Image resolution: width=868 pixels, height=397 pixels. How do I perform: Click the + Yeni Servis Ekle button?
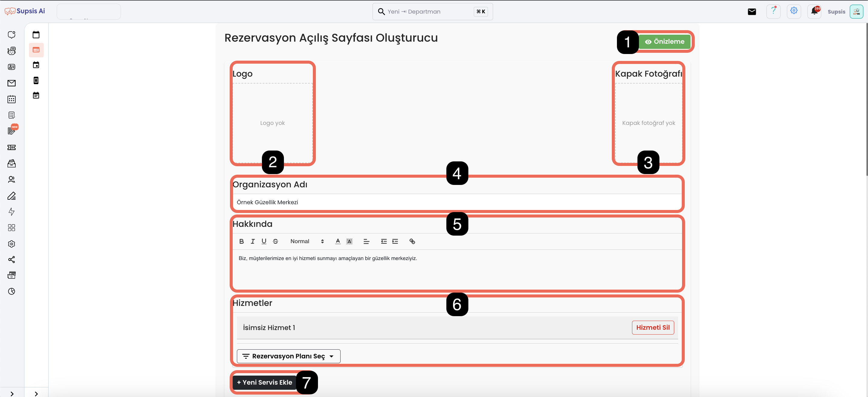[264, 383]
